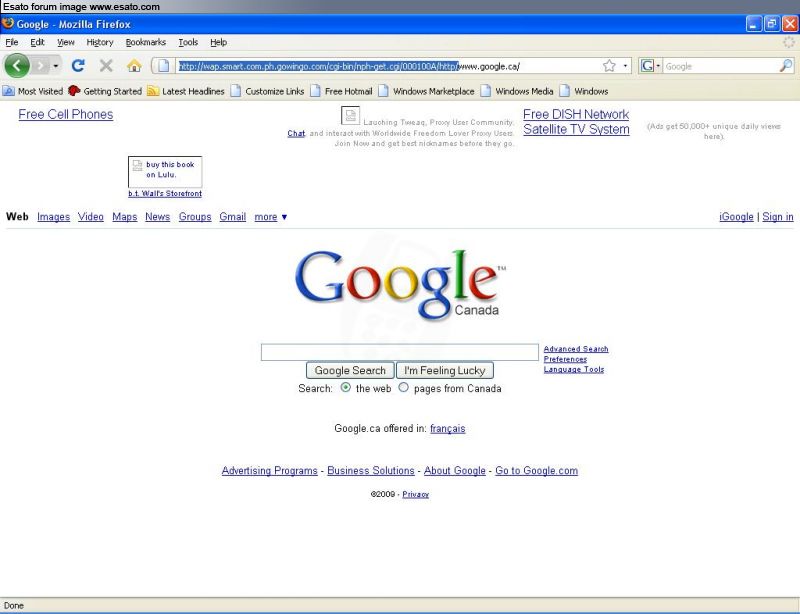Click the broken image icon above the Chat banner

click(x=351, y=116)
